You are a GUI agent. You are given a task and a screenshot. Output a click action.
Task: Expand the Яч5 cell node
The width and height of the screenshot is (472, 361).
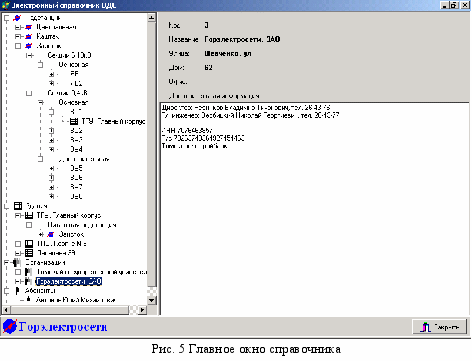52,168
